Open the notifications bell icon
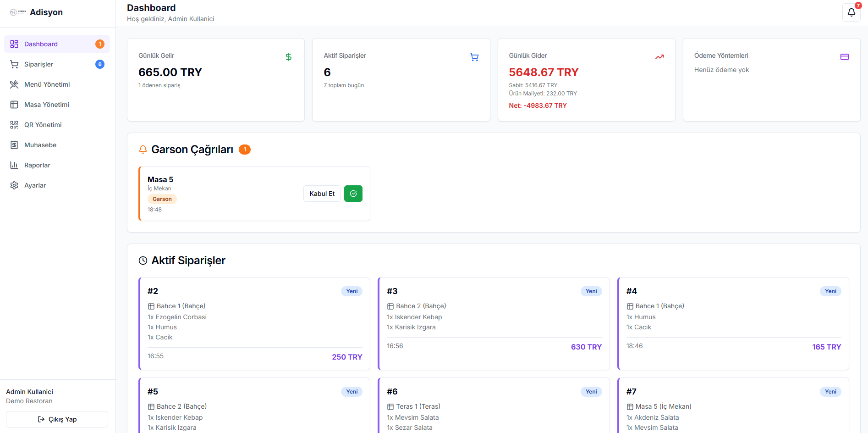Screen dimensions: 868x433 point(851,12)
